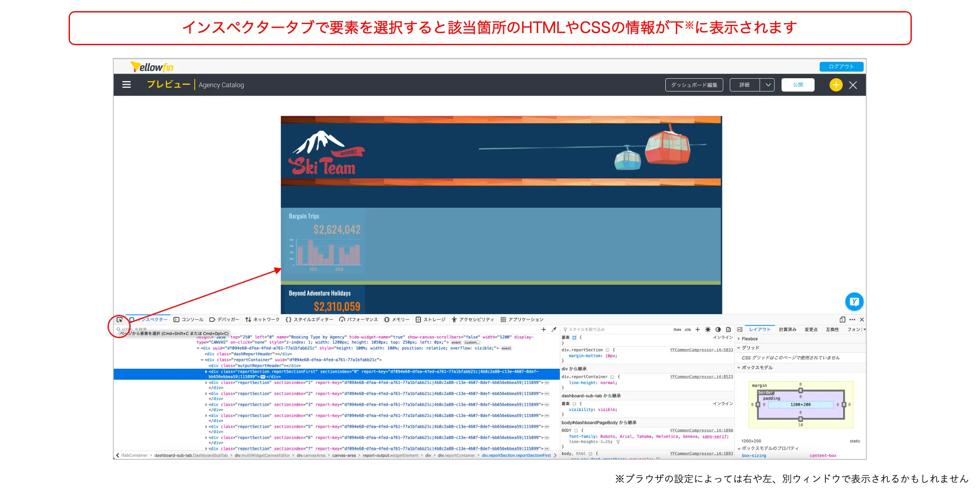
Task: Open the devtools three-dot options menu
Action: point(852,319)
